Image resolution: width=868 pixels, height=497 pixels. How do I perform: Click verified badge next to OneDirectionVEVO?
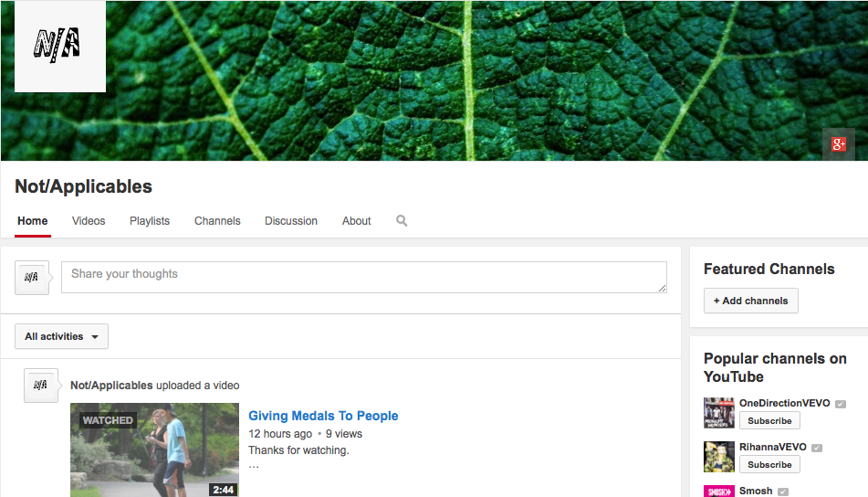(x=841, y=404)
